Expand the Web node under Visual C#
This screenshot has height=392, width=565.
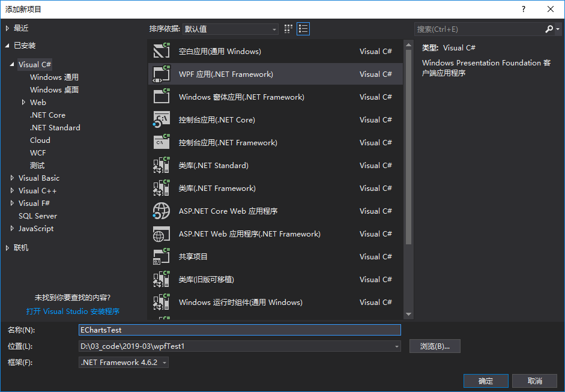click(x=23, y=102)
